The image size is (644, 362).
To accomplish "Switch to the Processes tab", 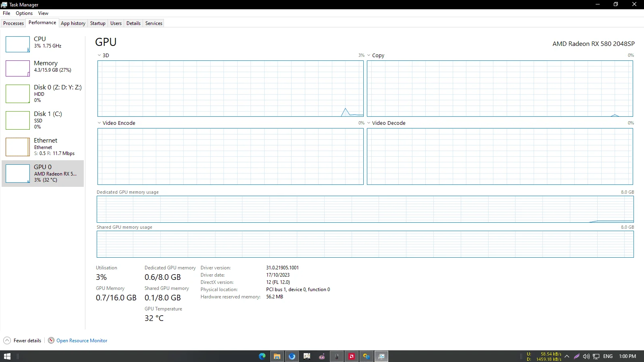I will coord(13,23).
